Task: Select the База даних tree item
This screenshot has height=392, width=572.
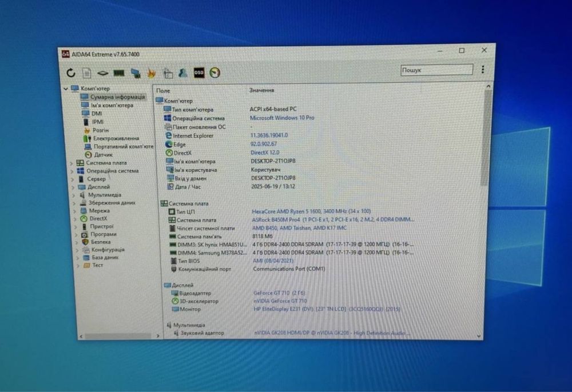Action: click(105, 258)
